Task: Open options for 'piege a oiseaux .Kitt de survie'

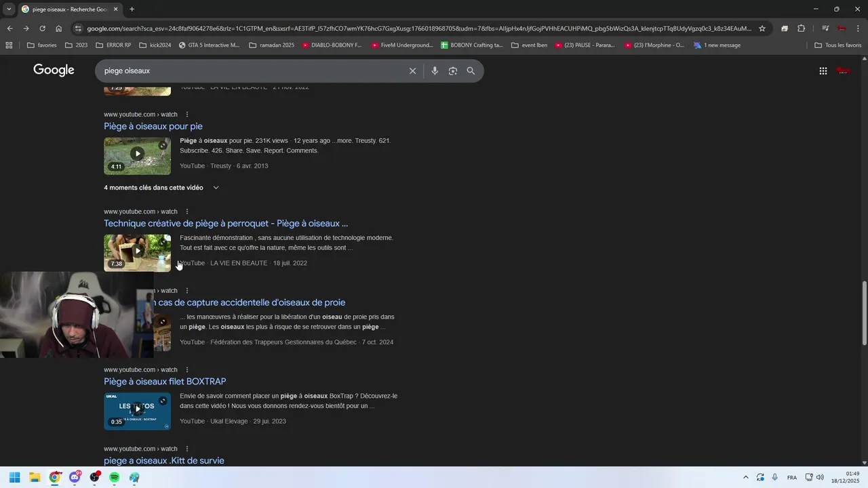Action: point(187,449)
